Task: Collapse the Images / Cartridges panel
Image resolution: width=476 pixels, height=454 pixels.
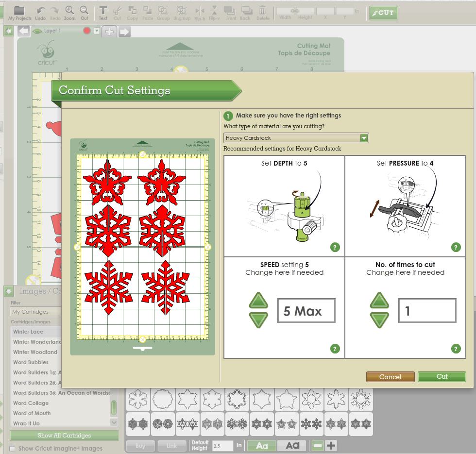Action: coord(9,291)
